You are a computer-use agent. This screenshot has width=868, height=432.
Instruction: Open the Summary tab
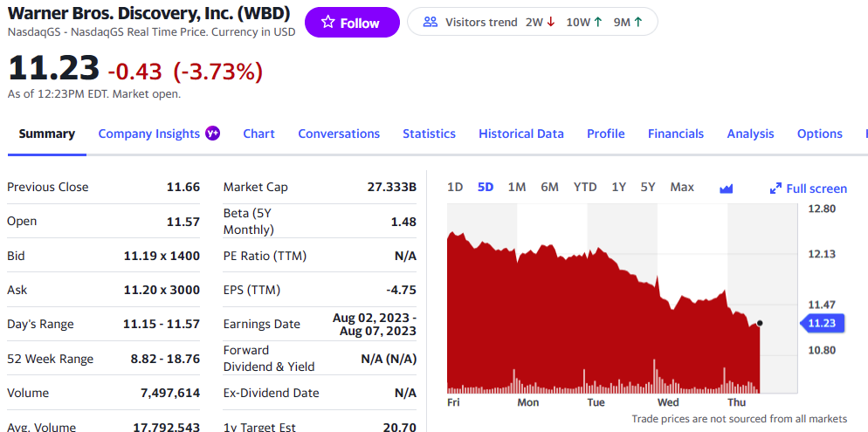(47, 134)
